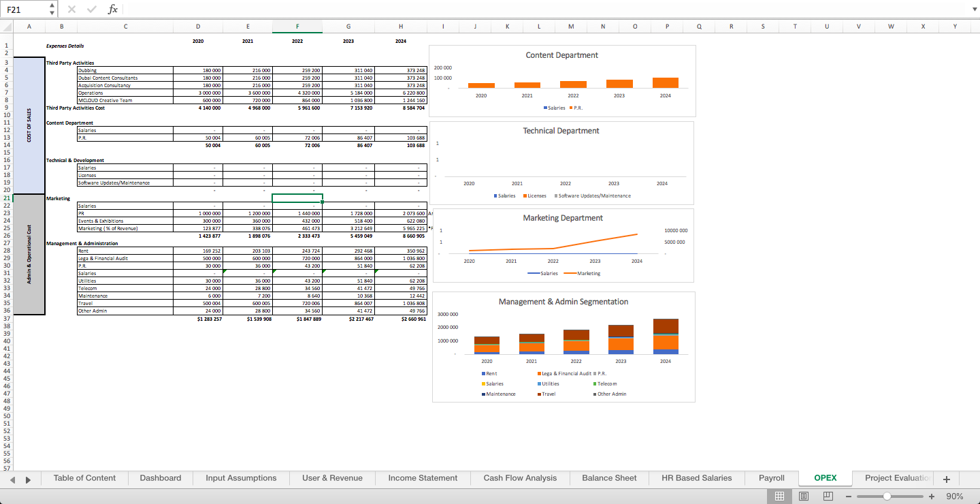This screenshot has height=504, width=980.
Task: Go to next sheet with right arrow
Action: (28, 479)
